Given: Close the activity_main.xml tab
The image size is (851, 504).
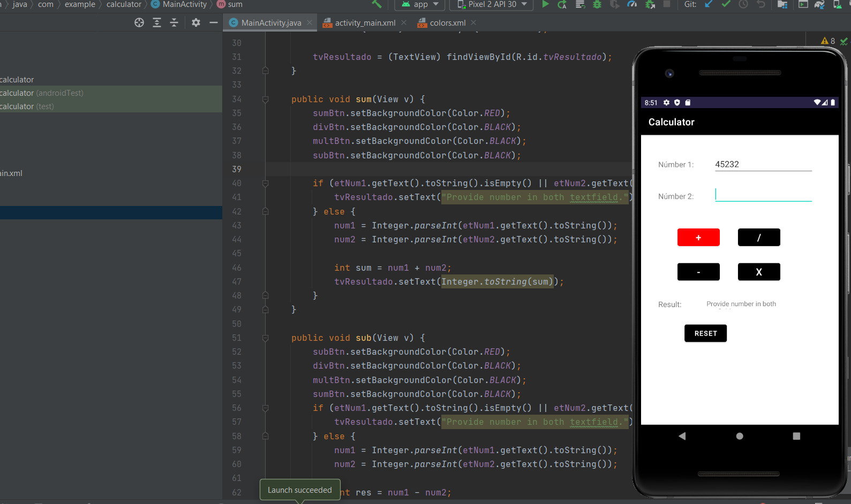Looking at the screenshot, I should point(404,22).
